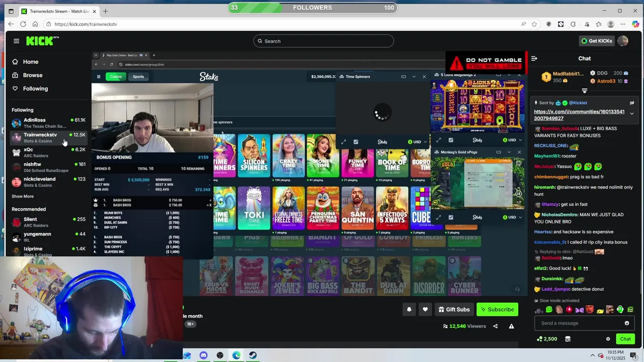Click the browser back arrow

(11, 24)
